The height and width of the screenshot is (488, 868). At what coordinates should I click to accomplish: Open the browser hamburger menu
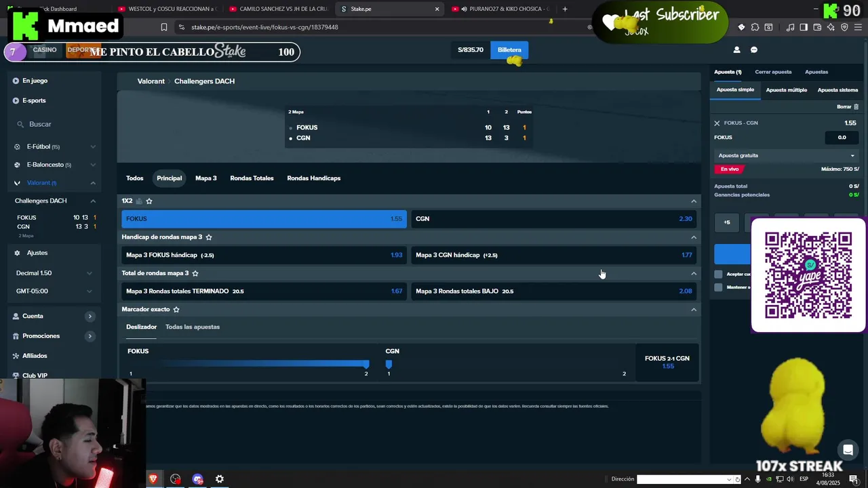[858, 27]
